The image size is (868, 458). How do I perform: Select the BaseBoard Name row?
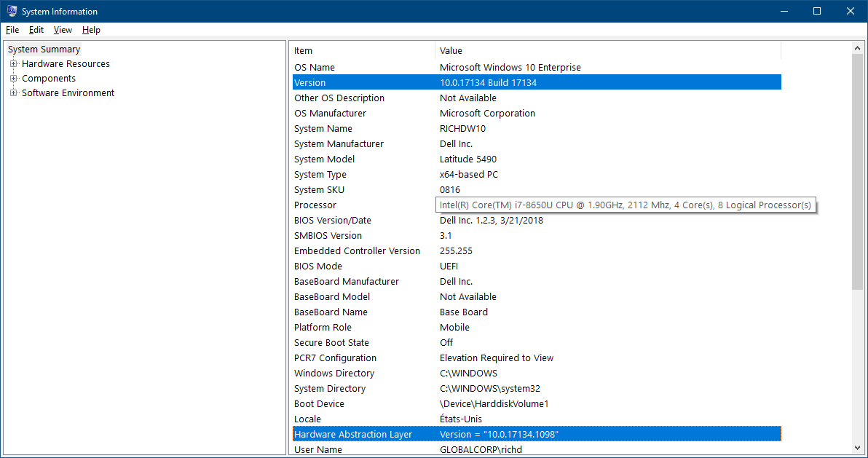click(537, 312)
